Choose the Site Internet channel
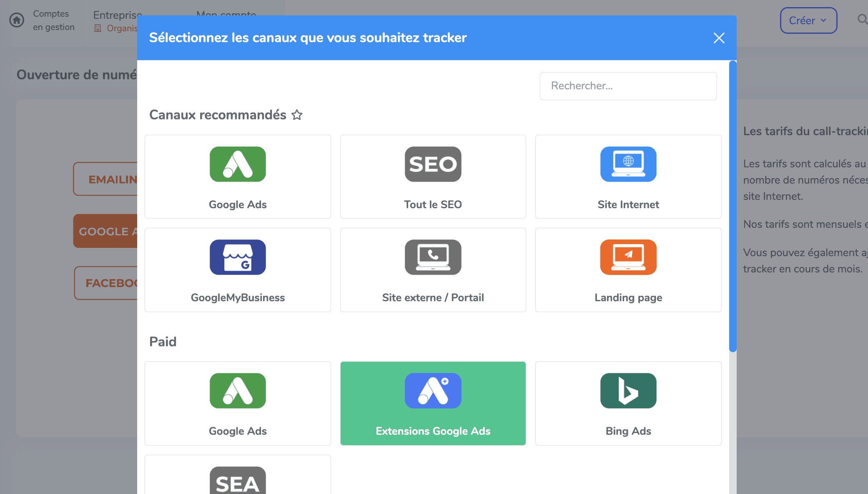This screenshot has height=494, width=868. tap(628, 176)
